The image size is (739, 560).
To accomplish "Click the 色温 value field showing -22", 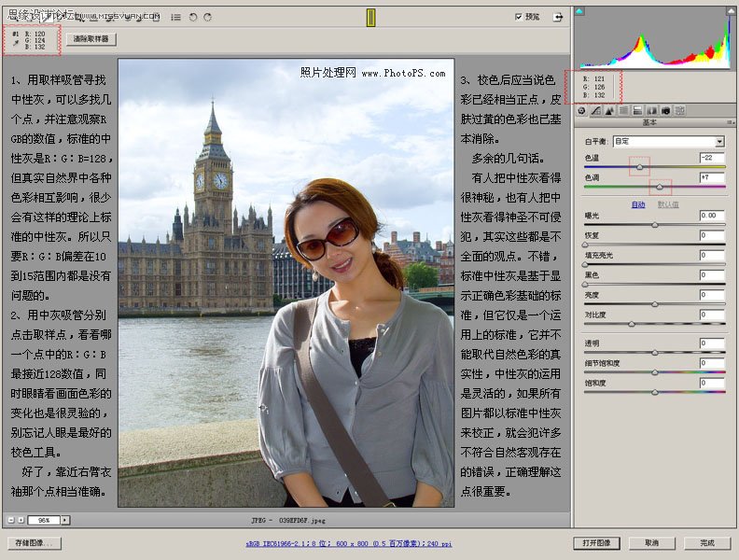I will 712,158.
